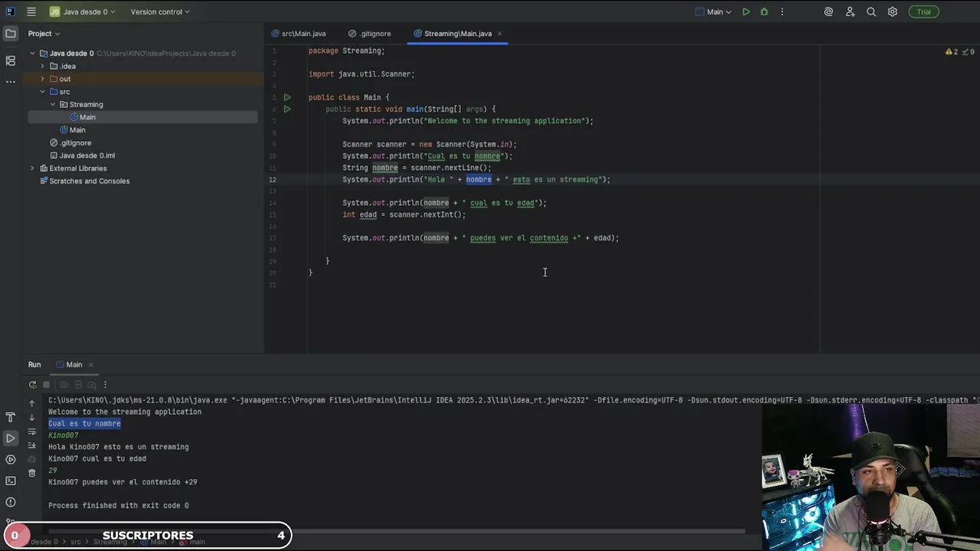Open Search Everywhere magnifier
The image size is (980, 551).
click(871, 11)
